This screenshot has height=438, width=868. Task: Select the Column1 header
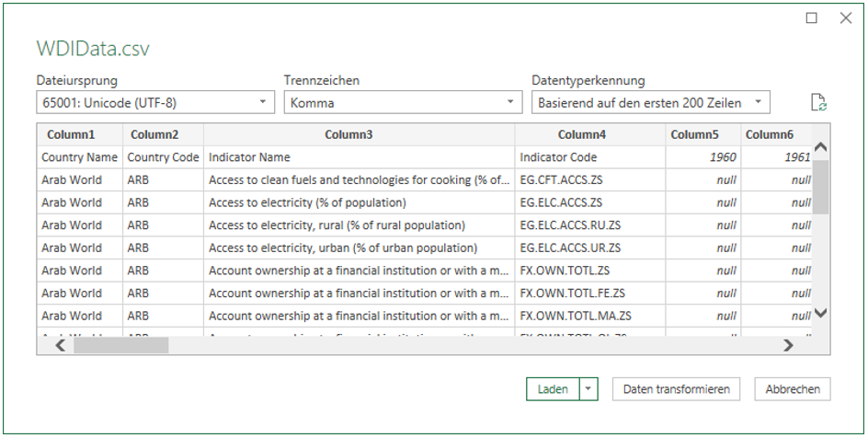(x=79, y=134)
